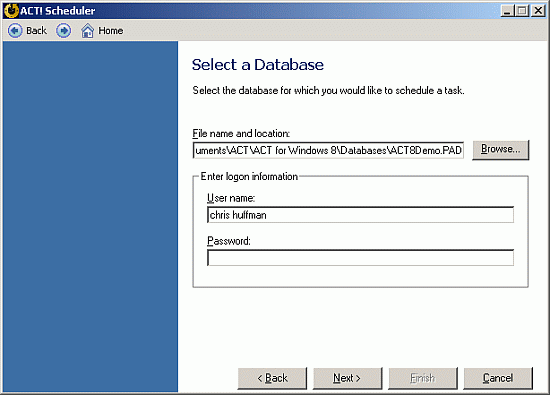Maximize the ACT! Scheduler window
This screenshot has height=395, width=550.
522,11
